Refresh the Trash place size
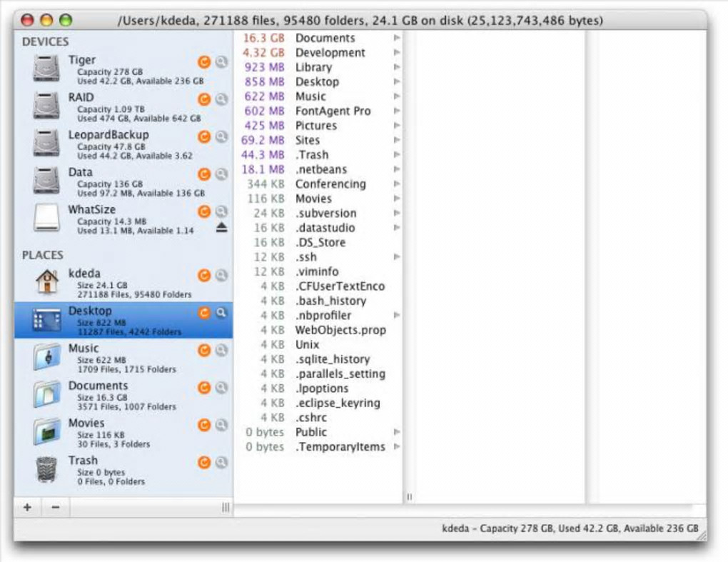 click(204, 463)
